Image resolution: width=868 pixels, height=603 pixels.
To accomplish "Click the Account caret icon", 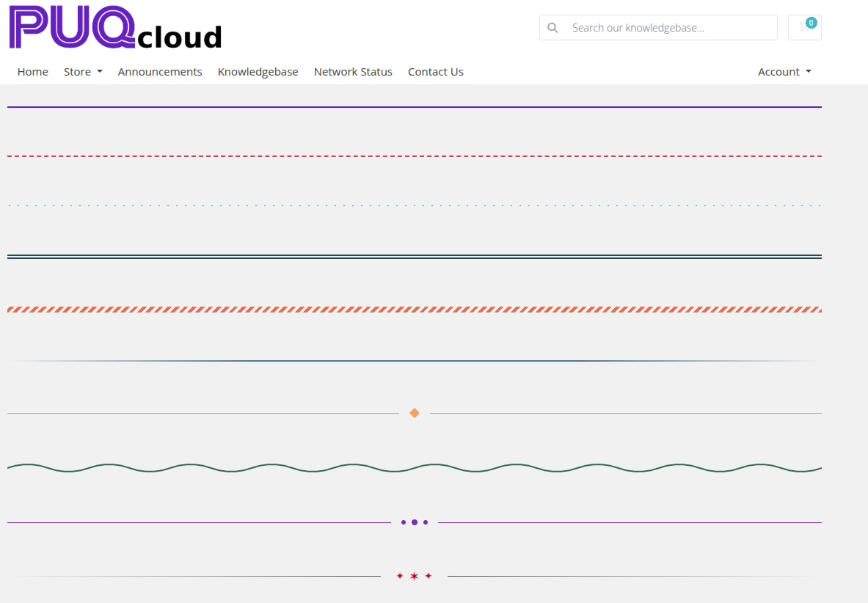I will (810, 72).
